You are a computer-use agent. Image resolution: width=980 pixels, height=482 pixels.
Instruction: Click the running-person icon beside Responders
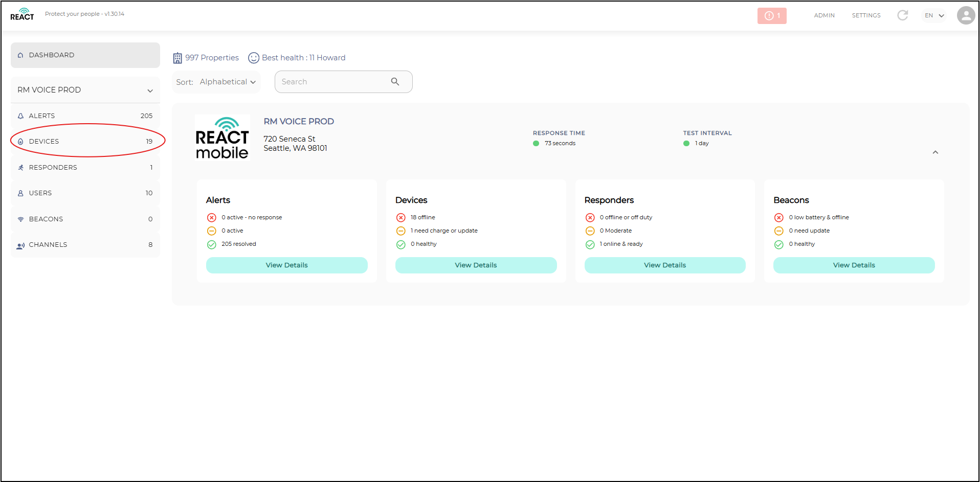pyautogui.click(x=20, y=168)
